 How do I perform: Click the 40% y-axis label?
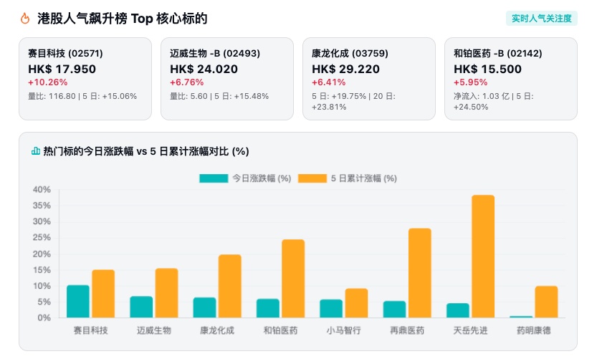tap(42, 189)
